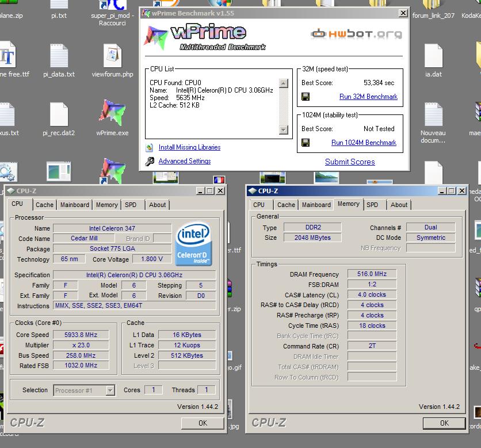Viewport: 481px width, 448px height.
Task: Click the HWBOT.org logo in wPrime
Action: 357,33
